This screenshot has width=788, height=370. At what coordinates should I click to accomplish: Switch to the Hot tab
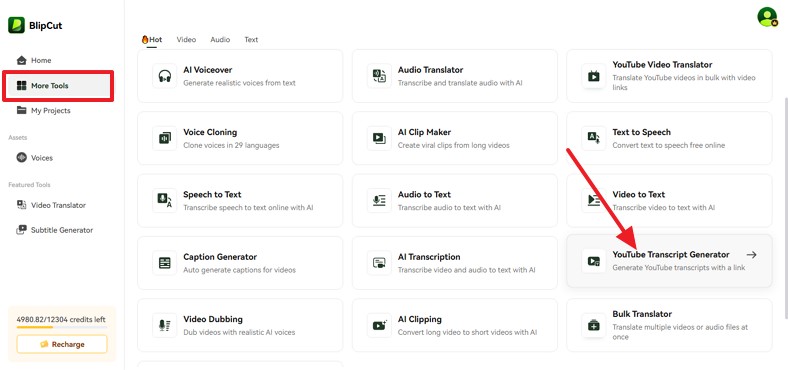pyautogui.click(x=152, y=40)
